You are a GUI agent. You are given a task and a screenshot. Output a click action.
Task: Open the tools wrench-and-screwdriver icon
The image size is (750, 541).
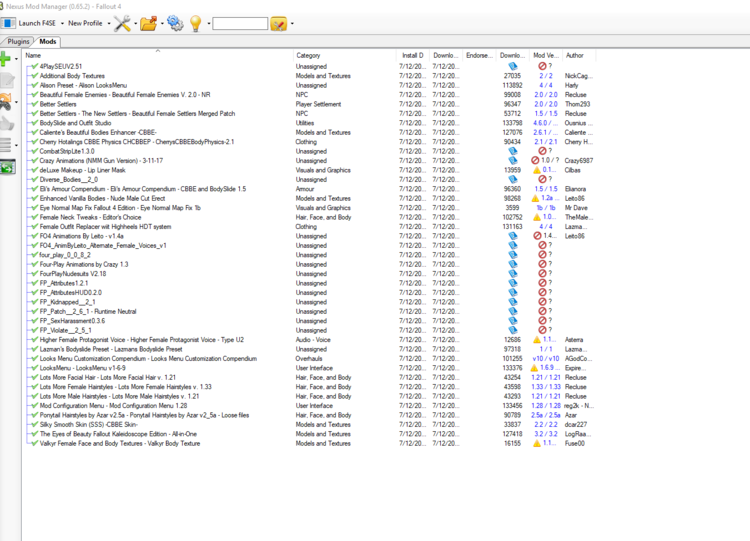[122, 23]
